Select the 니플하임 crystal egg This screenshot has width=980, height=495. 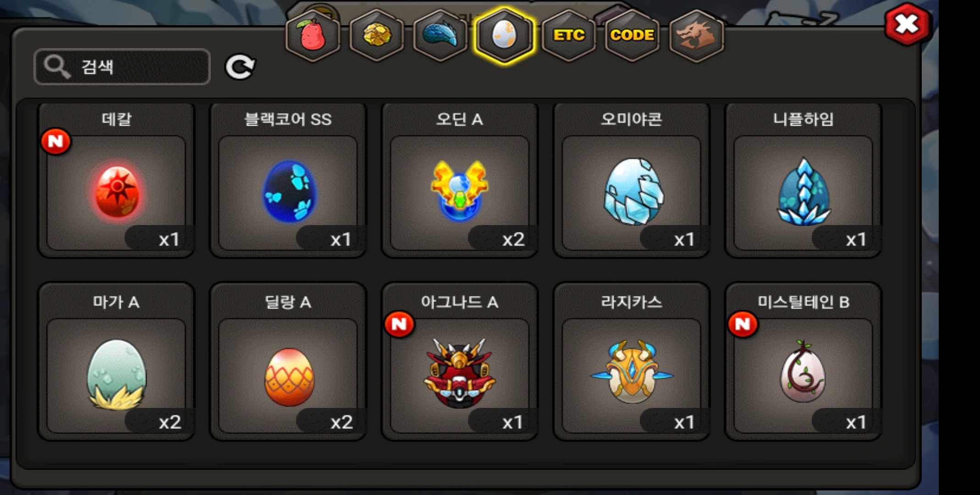pyautogui.click(x=803, y=181)
